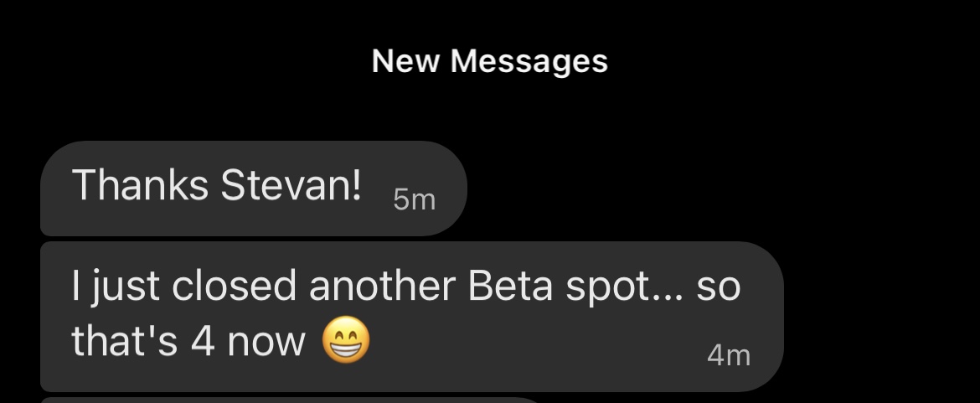Screen dimensions: 980x403
Task: Tap the "Thanks Stevan!" message bubble
Action: pyautogui.click(x=251, y=188)
